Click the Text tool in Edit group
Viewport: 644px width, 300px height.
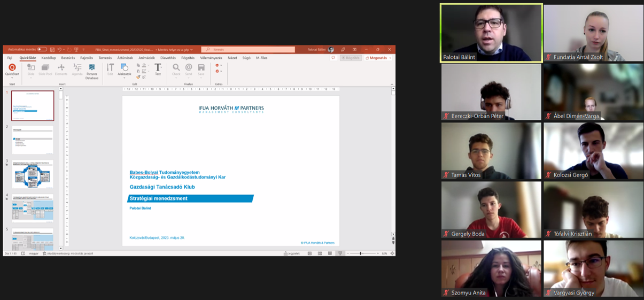click(158, 68)
